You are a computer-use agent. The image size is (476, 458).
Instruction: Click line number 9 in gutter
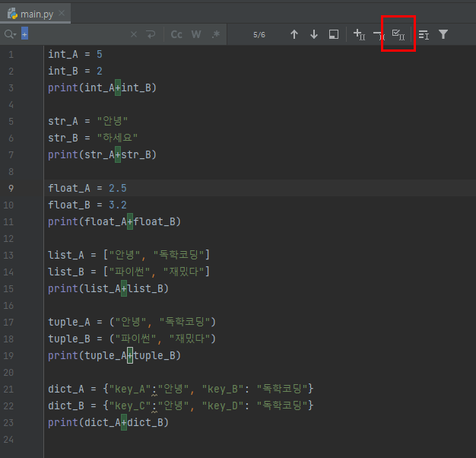11,189
